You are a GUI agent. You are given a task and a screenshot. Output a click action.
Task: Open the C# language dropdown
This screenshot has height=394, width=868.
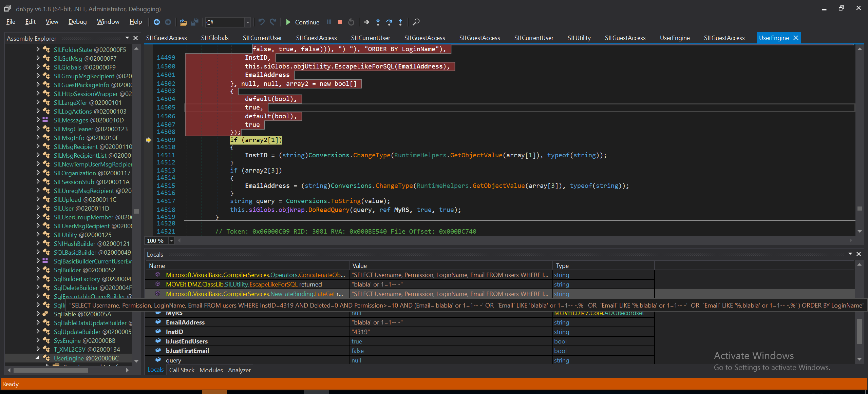[248, 22]
